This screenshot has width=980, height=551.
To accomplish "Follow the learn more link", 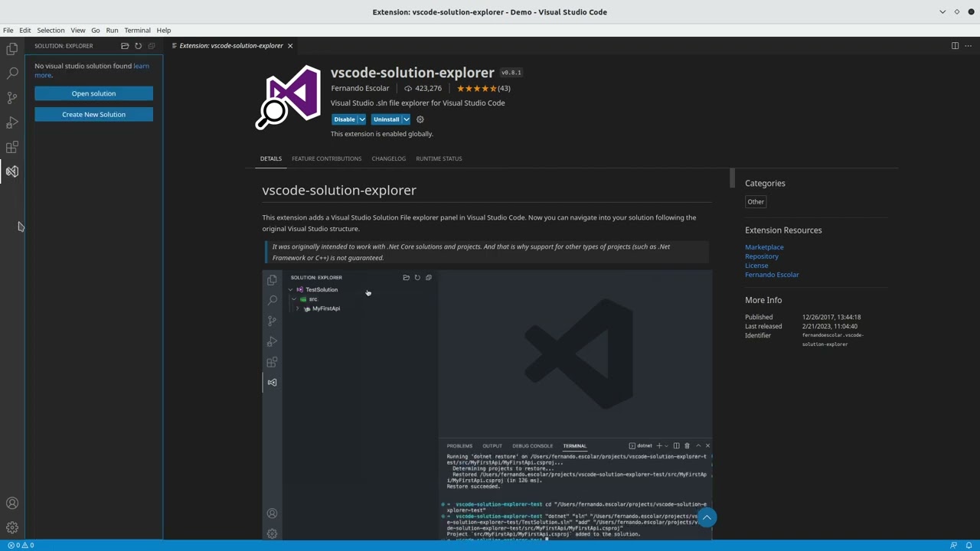I will [x=141, y=66].
